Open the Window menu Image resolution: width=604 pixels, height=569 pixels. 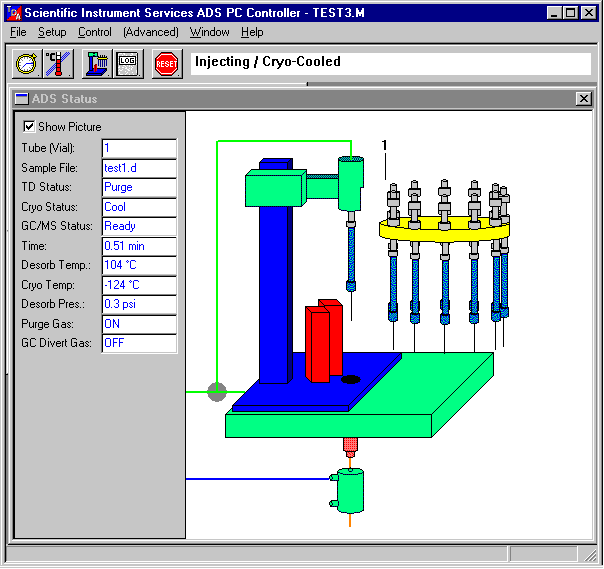(210, 32)
